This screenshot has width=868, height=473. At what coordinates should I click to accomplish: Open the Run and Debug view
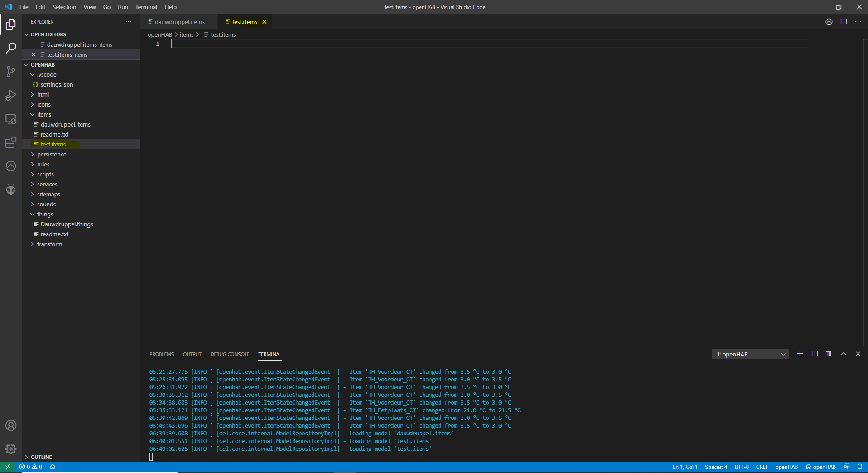point(11,95)
